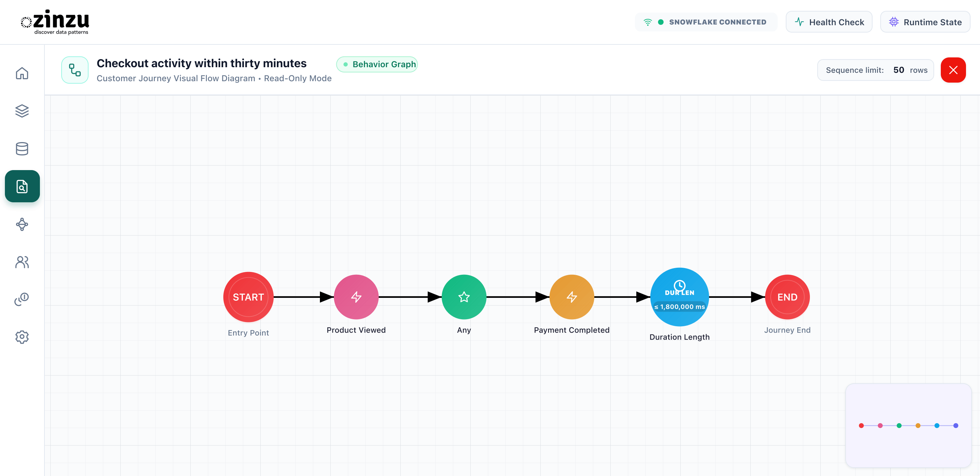Click the '≤ 1,800,000 ms' label

click(679, 307)
